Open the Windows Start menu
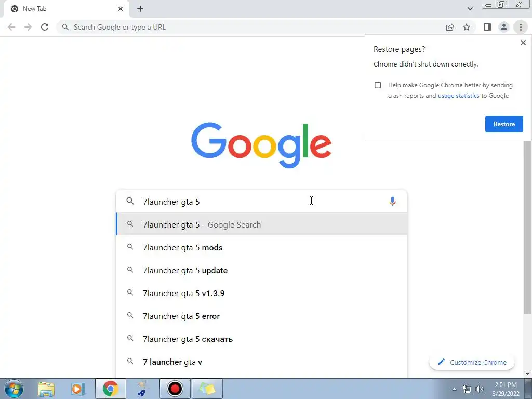 (x=14, y=389)
